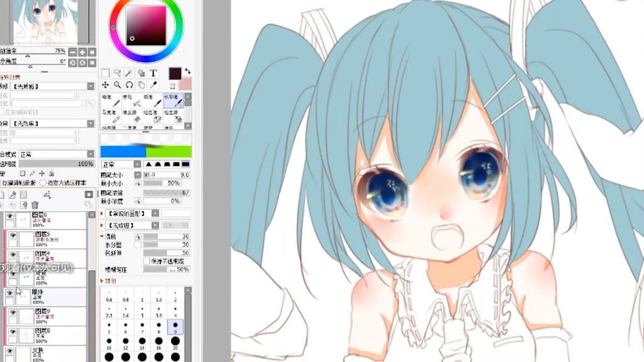Pick the sharpest brush edge shape
Image resolution: width=644 pixels, height=362 pixels.
tap(149, 164)
